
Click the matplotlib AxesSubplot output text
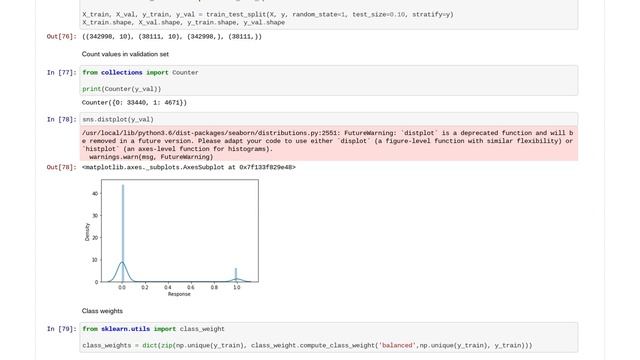pos(189,167)
